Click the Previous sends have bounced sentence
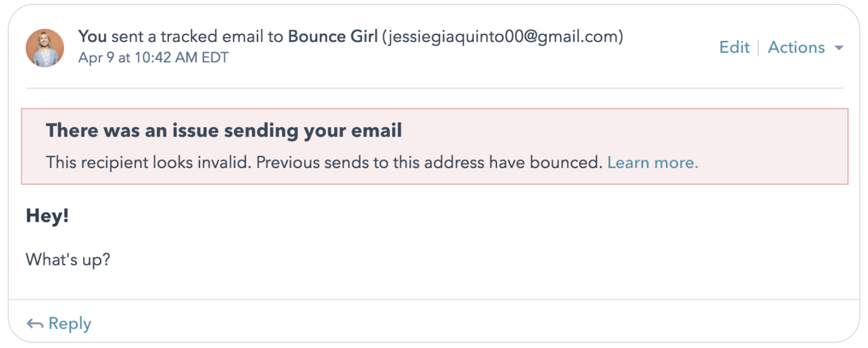The image size is (868, 348). 429,163
